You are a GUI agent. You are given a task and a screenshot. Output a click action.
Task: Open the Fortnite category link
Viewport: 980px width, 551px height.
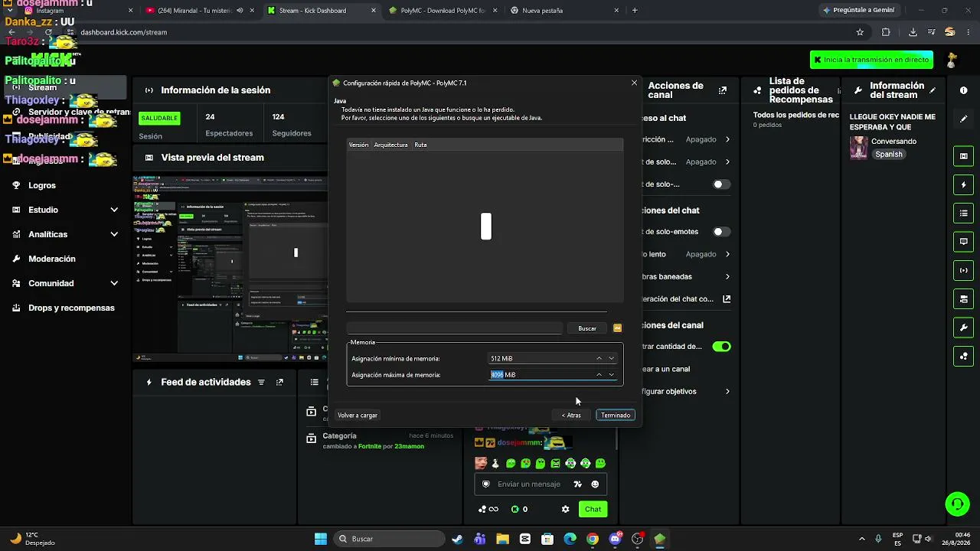(x=369, y=446)
